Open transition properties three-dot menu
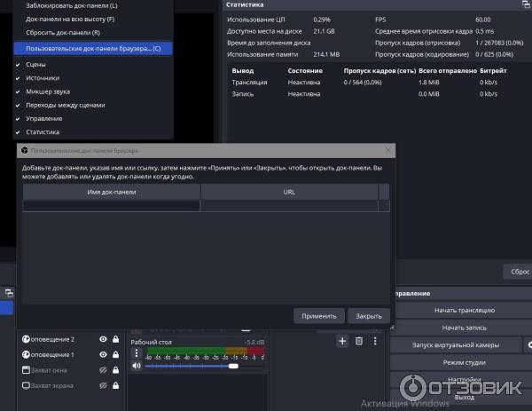The height and width of the screenshot is (411, 532). pyautogui.click(x=375, y=341)
